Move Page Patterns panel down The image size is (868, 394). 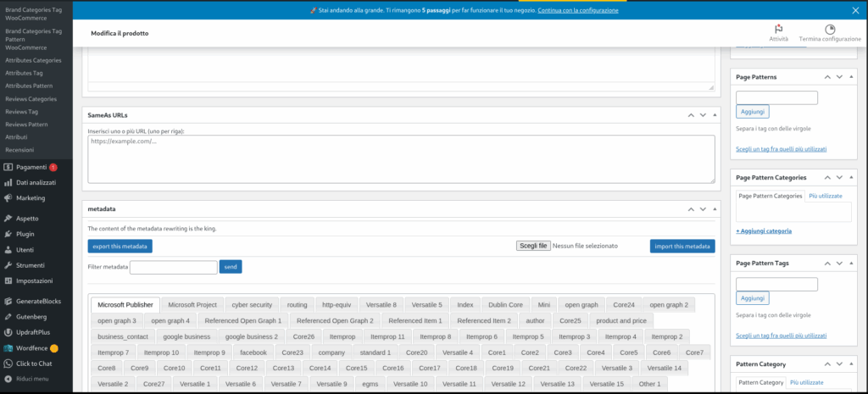840,77
